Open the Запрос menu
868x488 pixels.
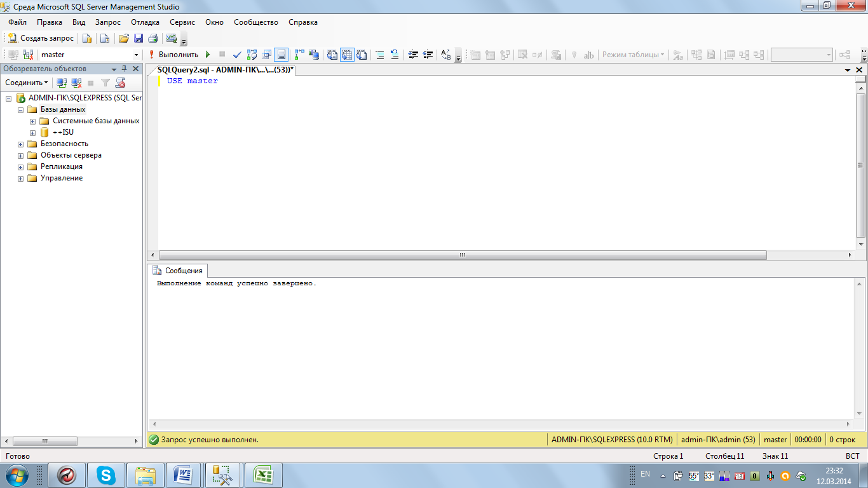tap(108, 22)
